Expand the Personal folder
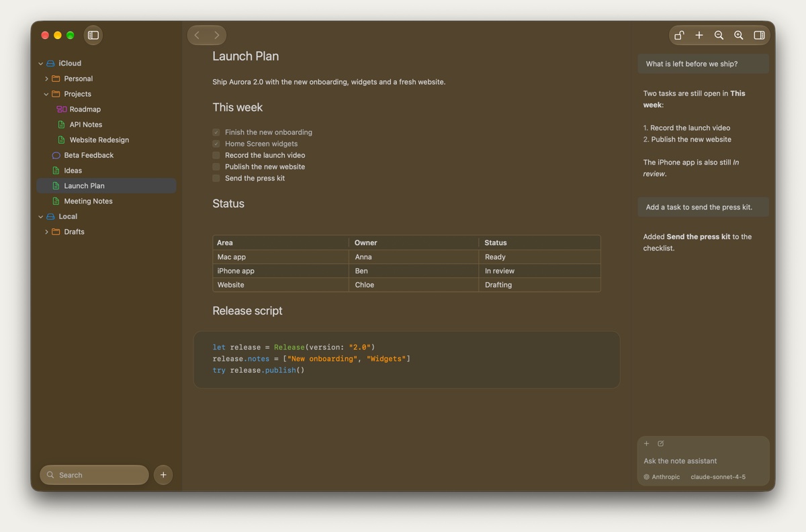 [x=46, y=79]
